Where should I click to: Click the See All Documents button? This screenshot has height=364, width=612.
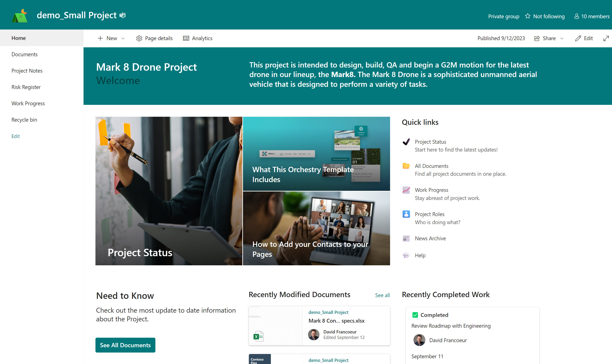(125, 345)
